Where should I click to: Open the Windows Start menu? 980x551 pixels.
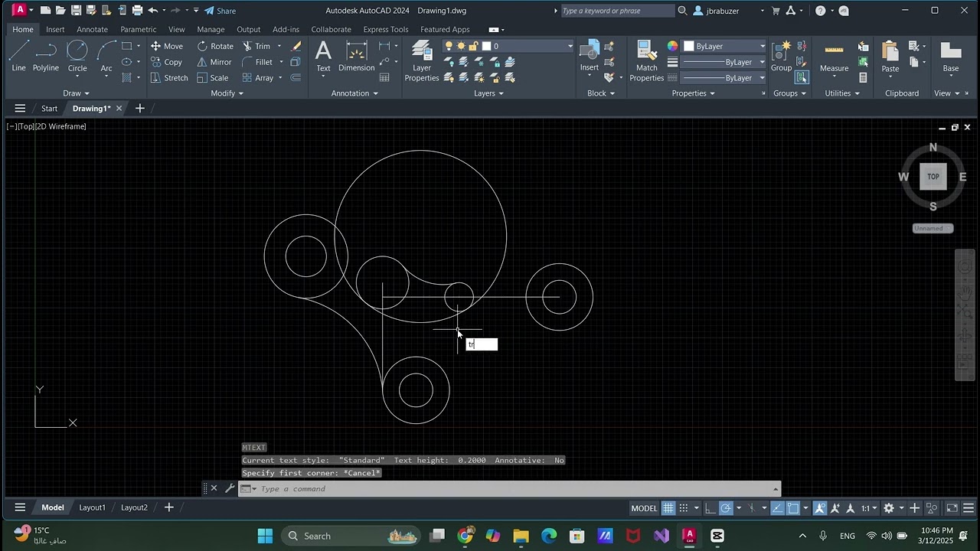coord(265,536)
